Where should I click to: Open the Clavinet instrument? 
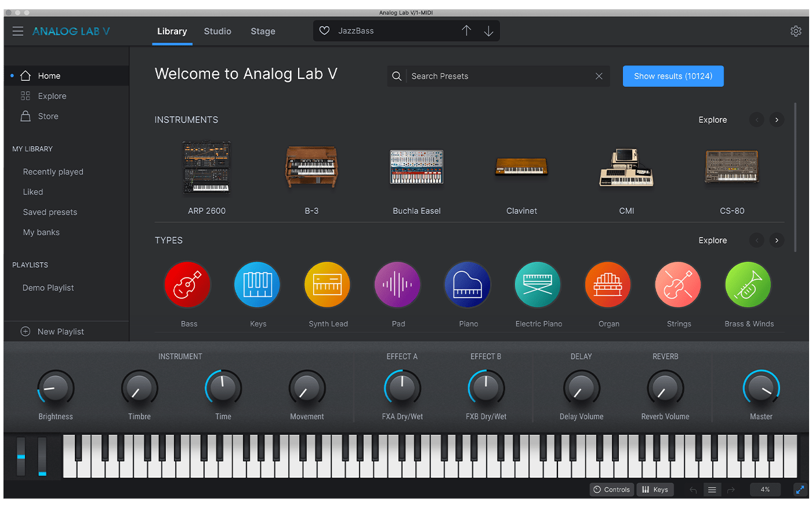coord(521,167)
